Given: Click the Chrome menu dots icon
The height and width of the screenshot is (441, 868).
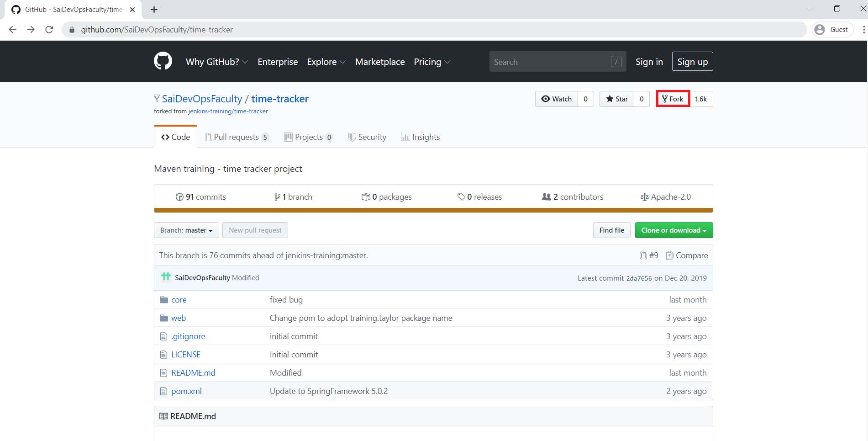Looking at the screenshot, I should pyautogui.click(x=863, y=30).
